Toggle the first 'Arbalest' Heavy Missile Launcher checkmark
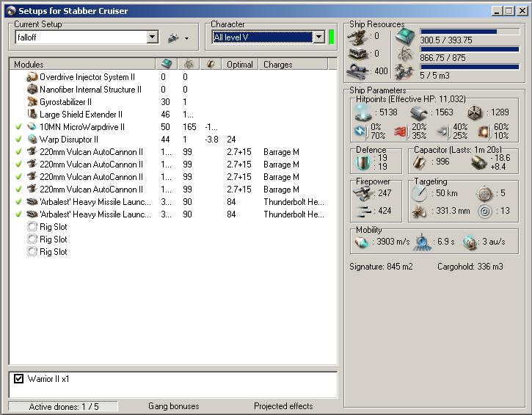Viewport: 532px width, 415px height. pyautogui.click(x=18, y=202)
